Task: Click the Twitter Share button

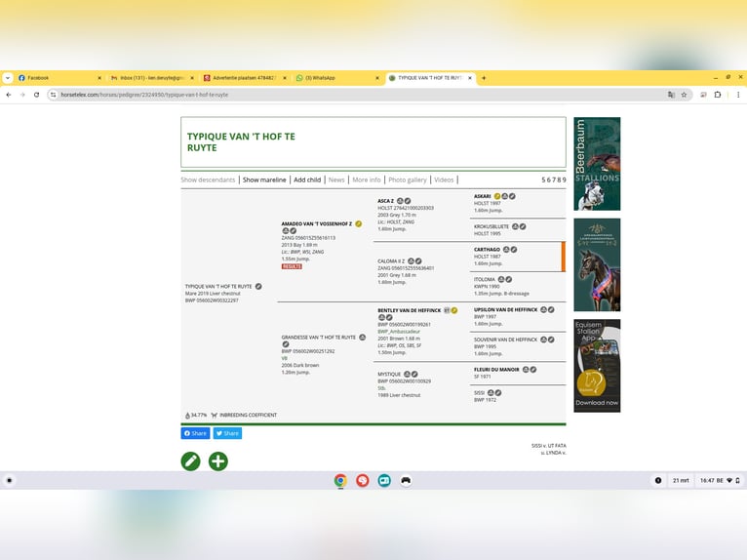Action: pyautogui.click(x=227, y=433)
